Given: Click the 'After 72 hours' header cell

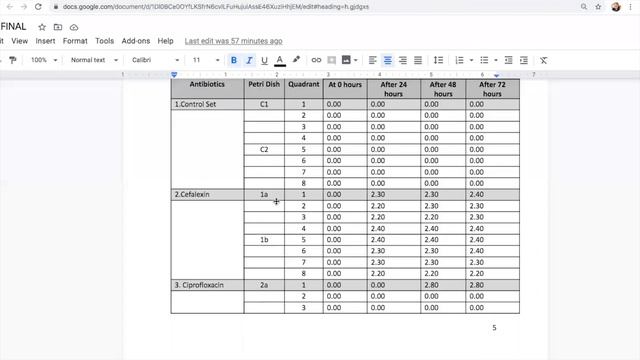Looking at the screenshot, I should [492, 89].
